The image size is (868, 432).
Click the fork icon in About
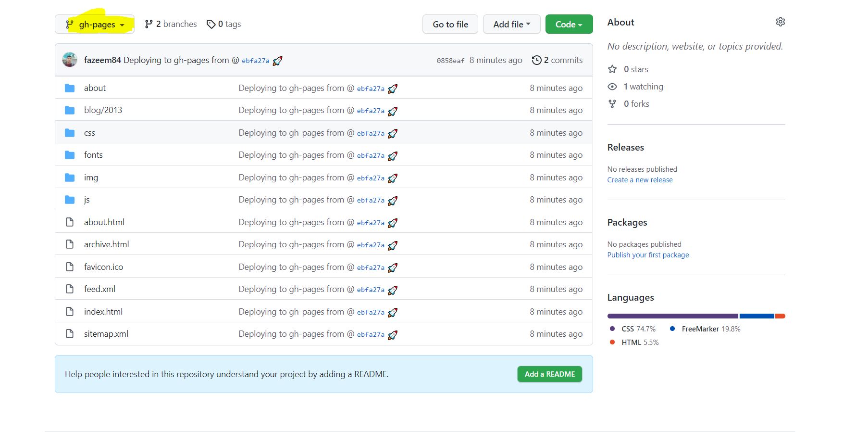click(x=612, y=104)
